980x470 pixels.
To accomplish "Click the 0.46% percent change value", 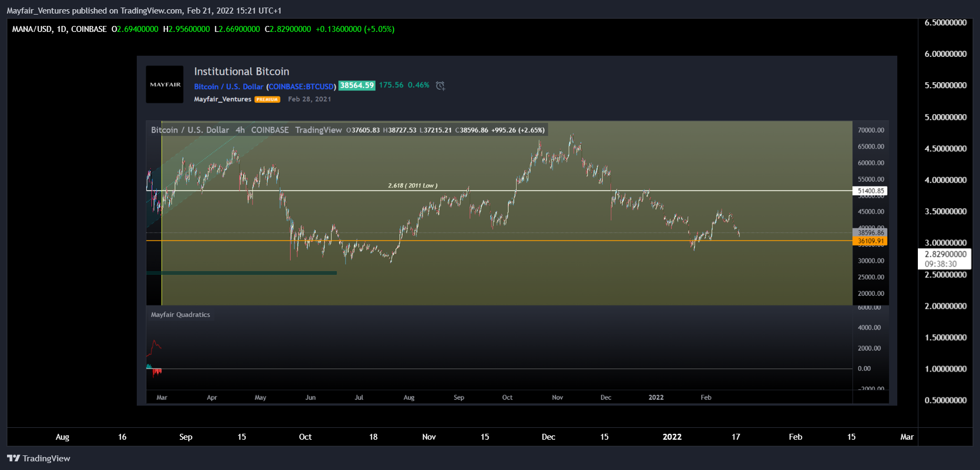I will [x=418, y=85].
